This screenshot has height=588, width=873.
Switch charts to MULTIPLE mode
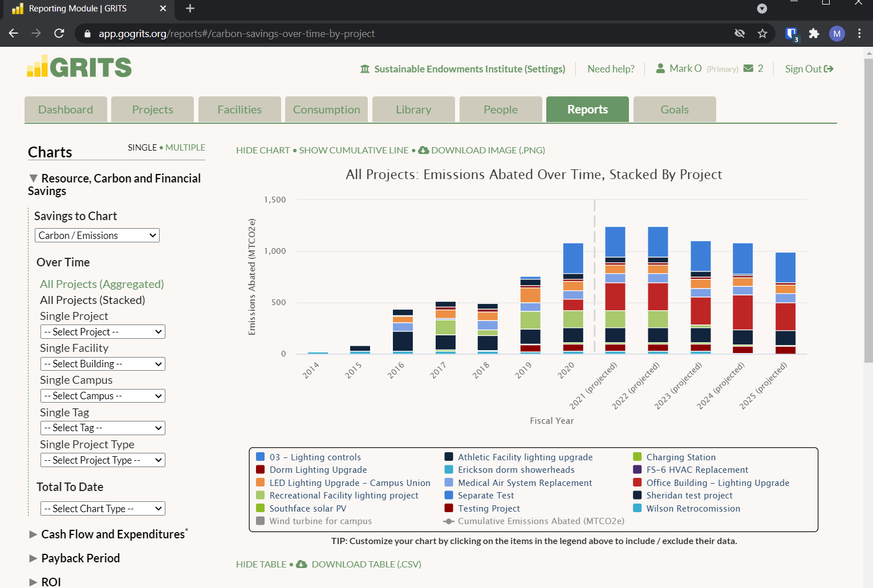coord(185,148)
